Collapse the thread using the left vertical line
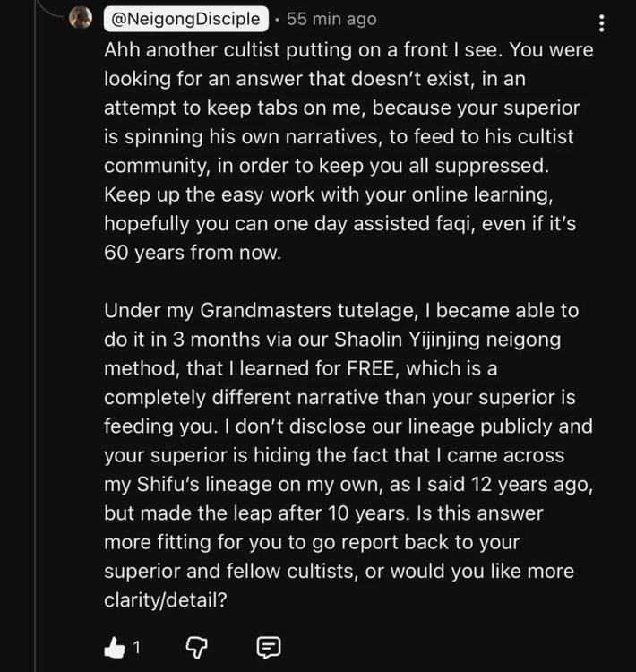636x672 pixels. (34, 358)
